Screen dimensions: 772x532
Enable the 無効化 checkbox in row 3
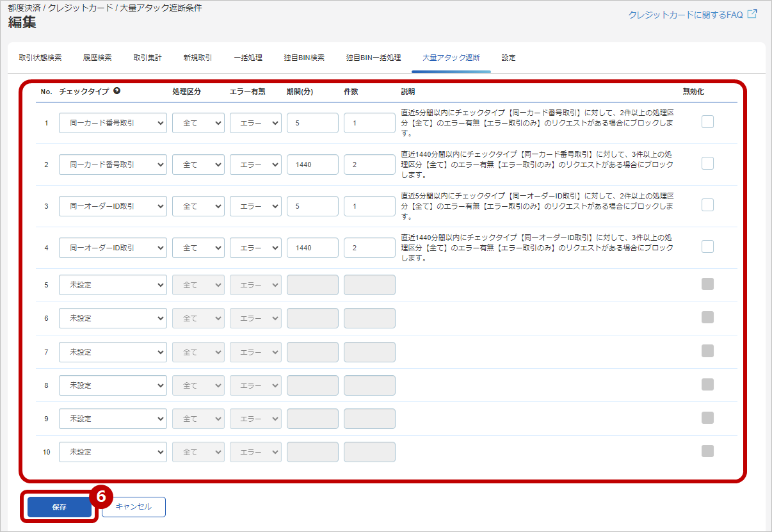(x=707, y=205)
